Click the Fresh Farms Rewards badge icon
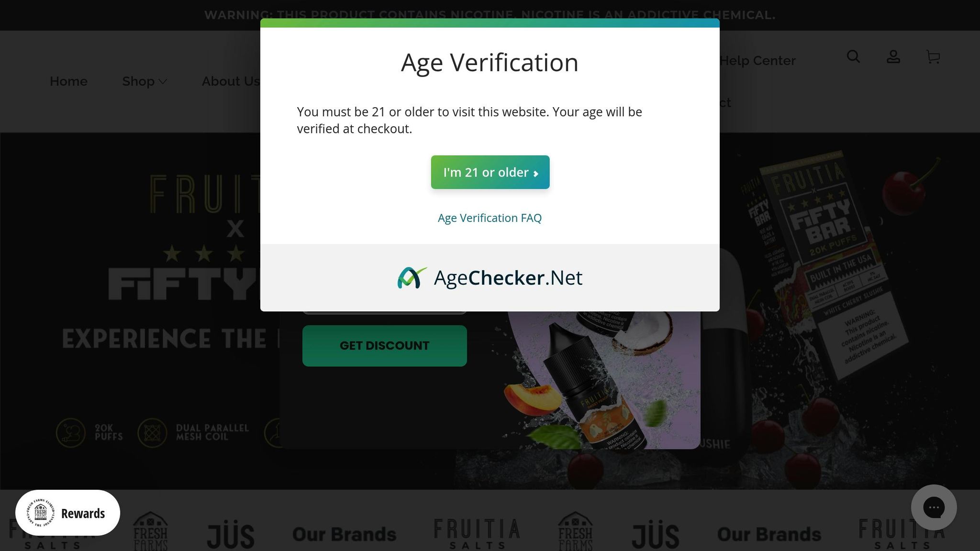 [41, 513]
